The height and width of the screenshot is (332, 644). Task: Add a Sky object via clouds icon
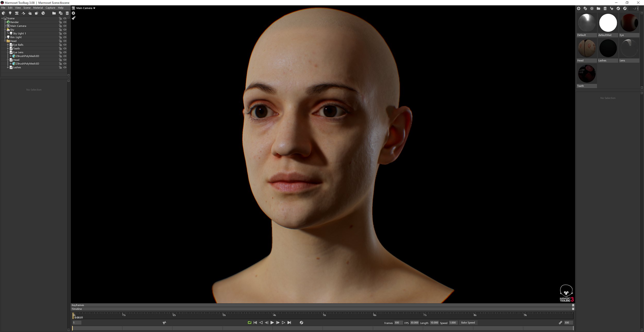(30, 13)
